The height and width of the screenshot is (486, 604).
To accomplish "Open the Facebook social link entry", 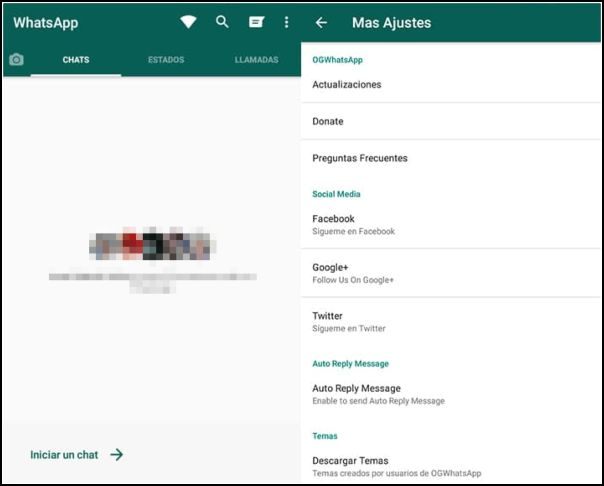I will tap(451, 225).
